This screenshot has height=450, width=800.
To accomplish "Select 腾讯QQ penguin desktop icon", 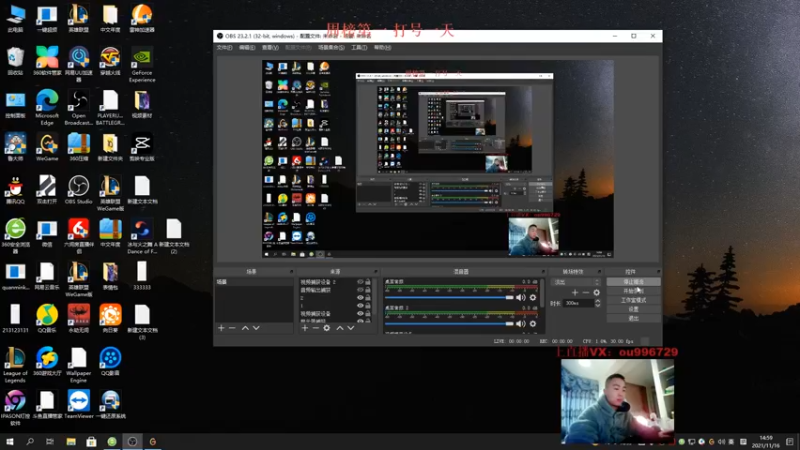I will click(15, 190).
